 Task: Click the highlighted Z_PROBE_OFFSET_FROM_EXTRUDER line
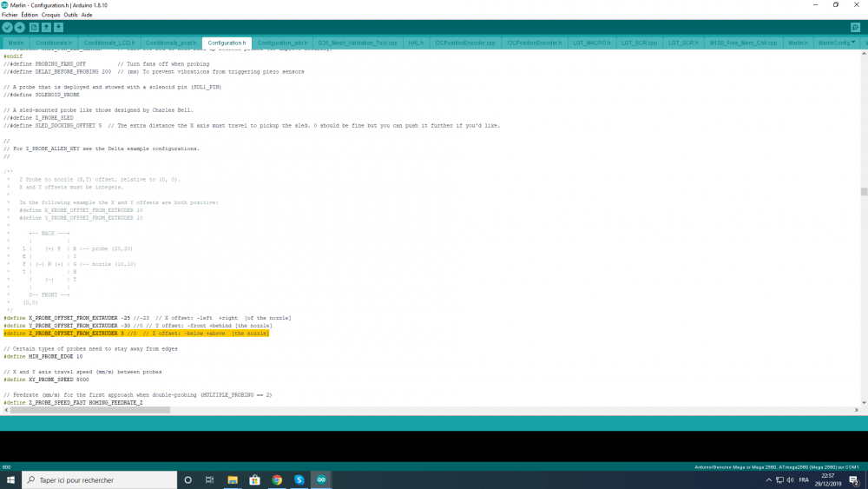click(x=136, y=334)
